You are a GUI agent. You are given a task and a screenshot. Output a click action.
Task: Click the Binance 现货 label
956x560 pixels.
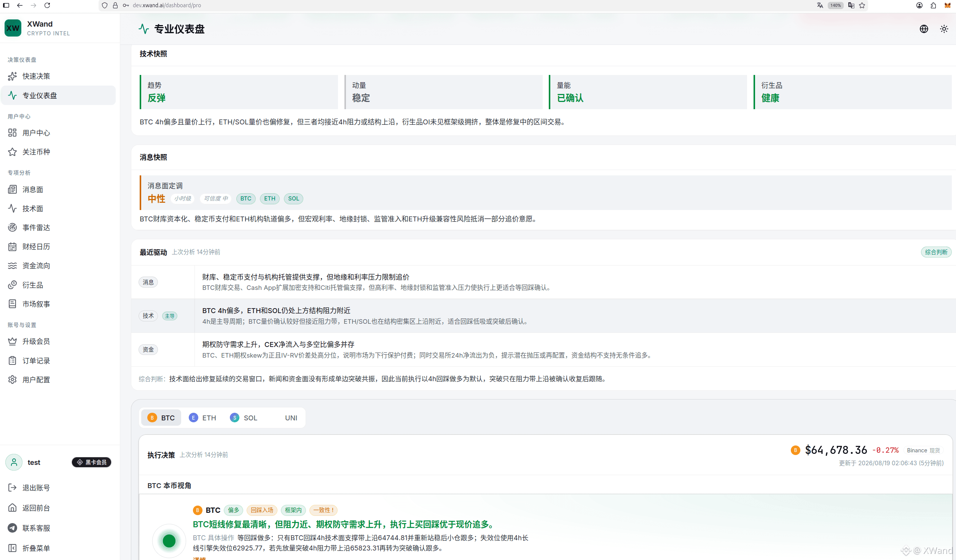(923, 450)
